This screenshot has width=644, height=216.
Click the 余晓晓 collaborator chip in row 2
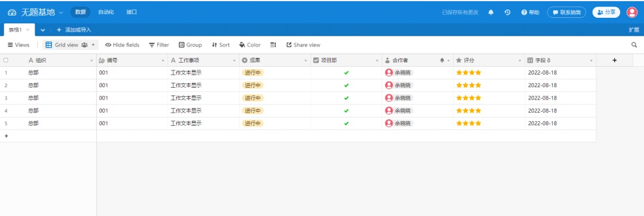point(399,85)
